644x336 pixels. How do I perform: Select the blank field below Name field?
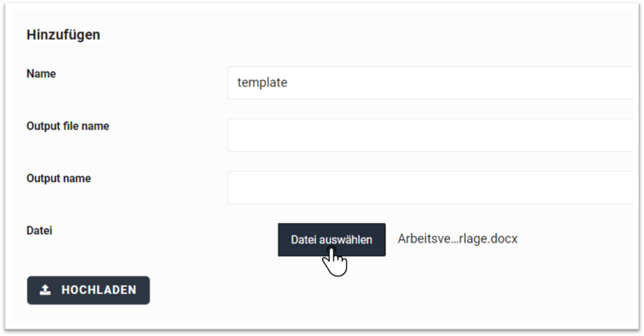coord(430,135)
